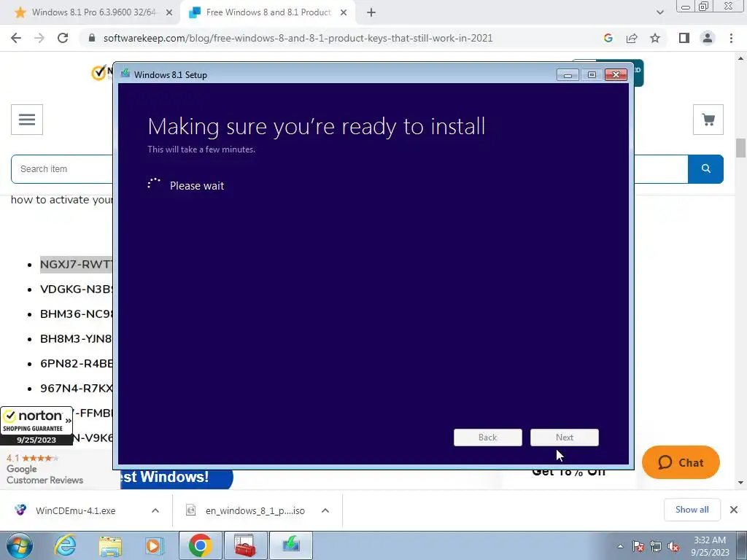Open Chrome three-dot menu
The width and height of the screenshot is (747, 560).
(731, 38)
